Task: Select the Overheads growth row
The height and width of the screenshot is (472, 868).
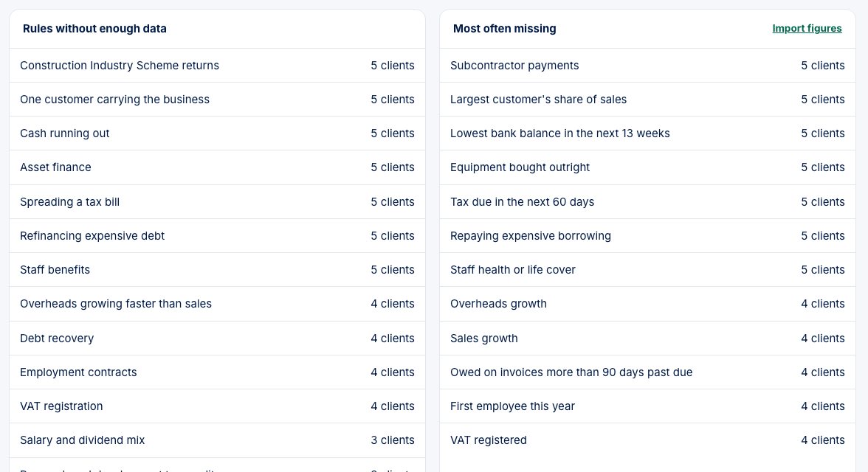Action: click(x=647, y=304)
